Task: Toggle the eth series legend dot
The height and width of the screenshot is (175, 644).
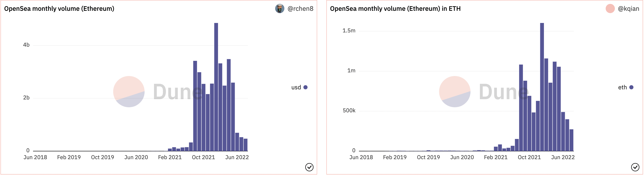Action: click(x=632, y=87)
